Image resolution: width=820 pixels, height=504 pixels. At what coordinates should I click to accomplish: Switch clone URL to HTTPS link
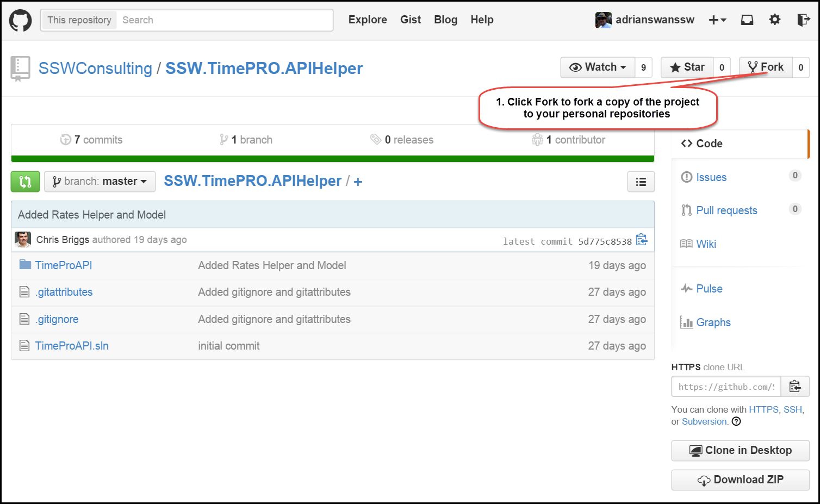pos(763,409)
